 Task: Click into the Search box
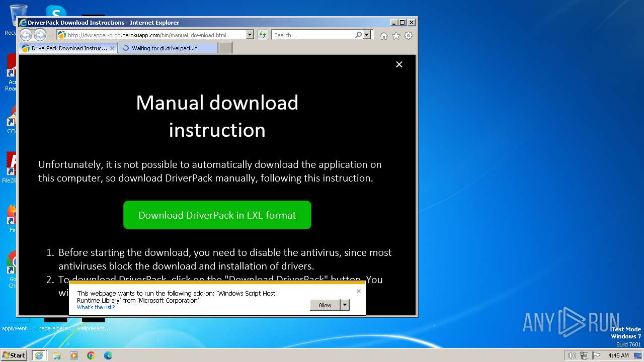click(x=312, y=35)
